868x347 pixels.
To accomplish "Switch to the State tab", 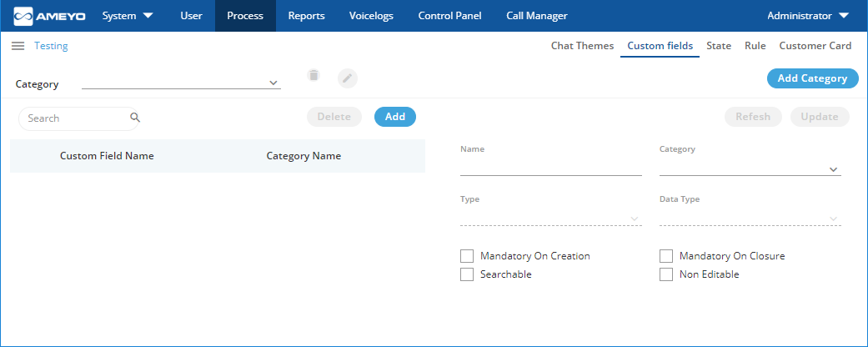I will [x=719, y=46].
